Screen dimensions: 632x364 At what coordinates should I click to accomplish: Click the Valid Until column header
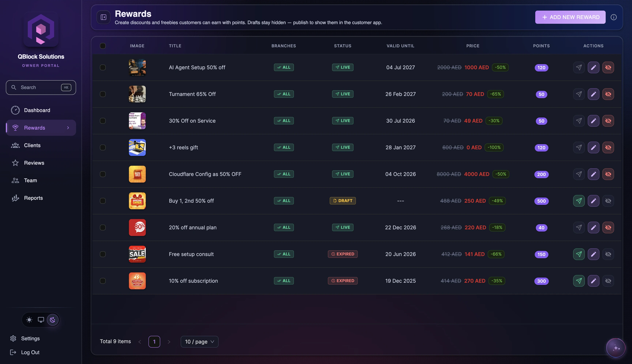(400, 46)
